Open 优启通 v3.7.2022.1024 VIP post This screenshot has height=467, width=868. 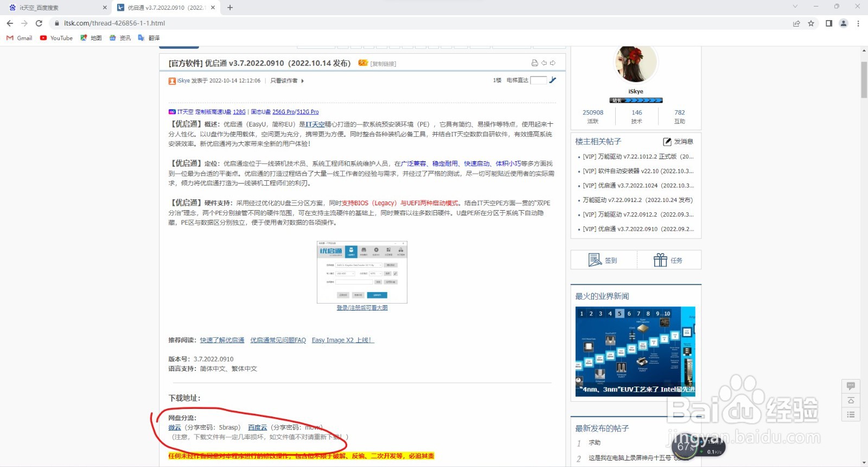639,186
